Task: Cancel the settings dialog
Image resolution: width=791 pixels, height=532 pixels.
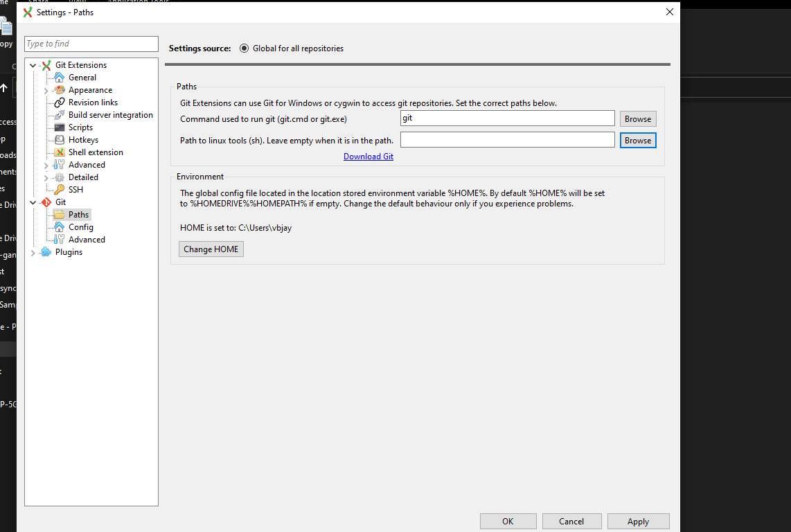Action: coord(571,522)
